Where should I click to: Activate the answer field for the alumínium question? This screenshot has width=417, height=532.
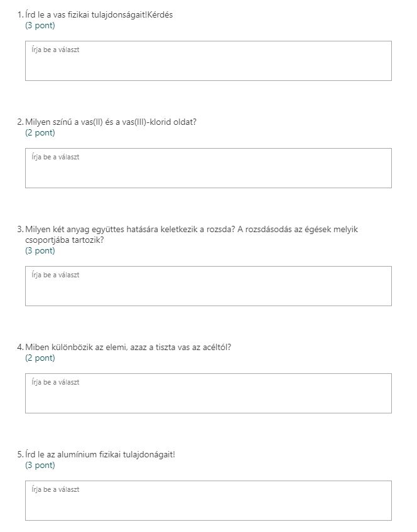tap(208, 500)
